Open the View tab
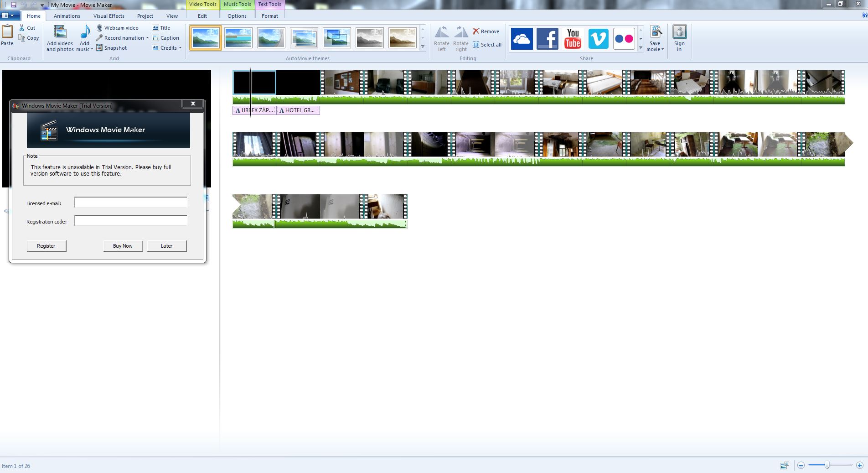This screenshot has width=868, height=473. pos(172,16)
